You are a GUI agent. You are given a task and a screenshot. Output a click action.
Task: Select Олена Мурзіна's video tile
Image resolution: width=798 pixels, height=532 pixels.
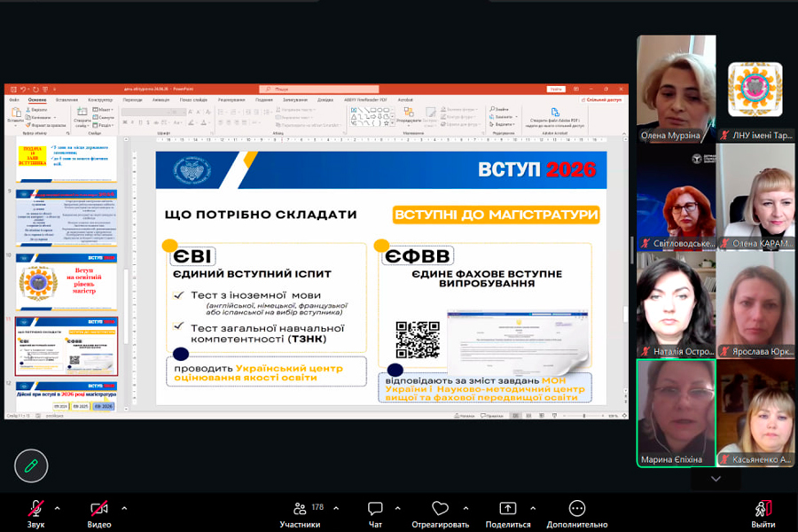[677, 89]
